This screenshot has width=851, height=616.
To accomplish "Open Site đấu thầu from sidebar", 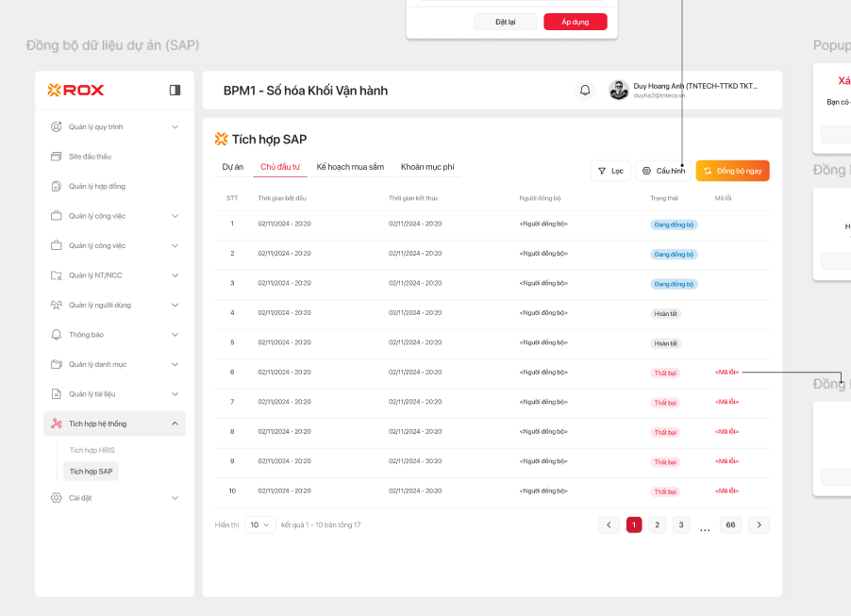I will point(90,157).
